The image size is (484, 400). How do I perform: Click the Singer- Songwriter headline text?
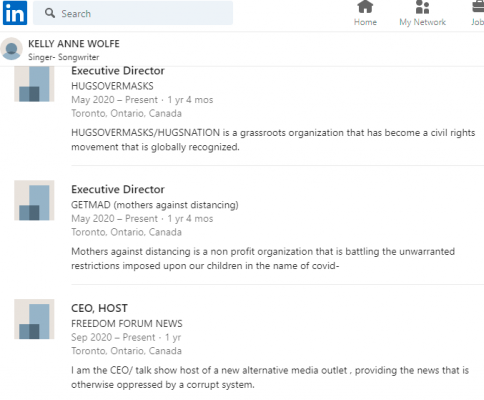pyautogui.click(x=63, y=57)
